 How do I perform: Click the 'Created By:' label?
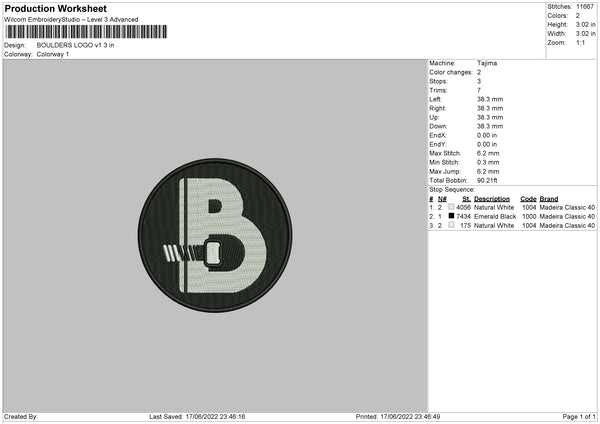(x=21, y=417)
